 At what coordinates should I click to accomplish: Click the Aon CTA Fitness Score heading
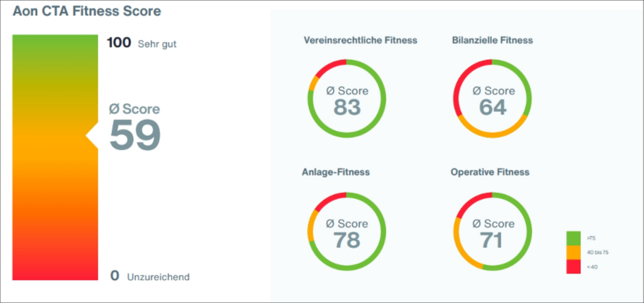click(87, 11)
